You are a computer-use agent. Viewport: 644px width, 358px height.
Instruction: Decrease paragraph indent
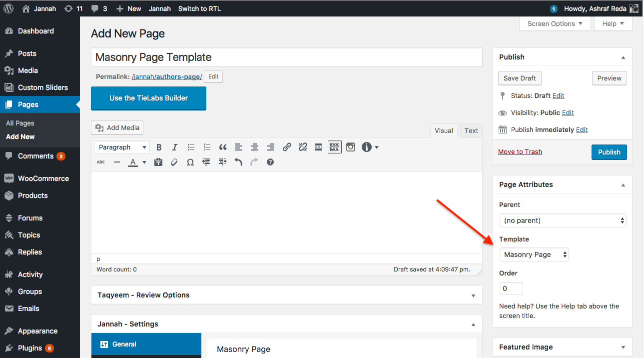click(206, 162)
